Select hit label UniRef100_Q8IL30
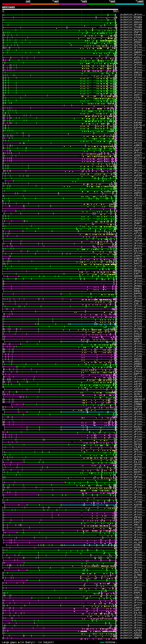The width and height of the screenshot is (146, 644). (x=131, y=331)
